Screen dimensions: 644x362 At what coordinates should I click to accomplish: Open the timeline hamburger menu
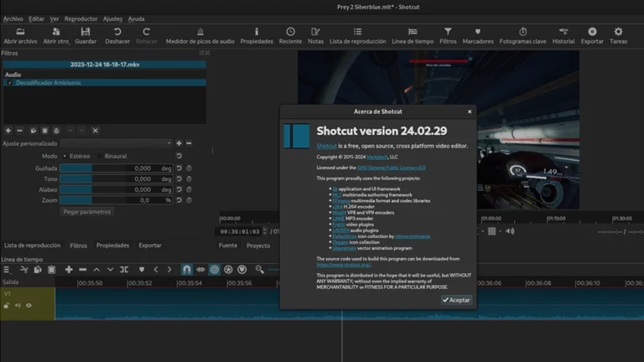click(x=7, y=269)
